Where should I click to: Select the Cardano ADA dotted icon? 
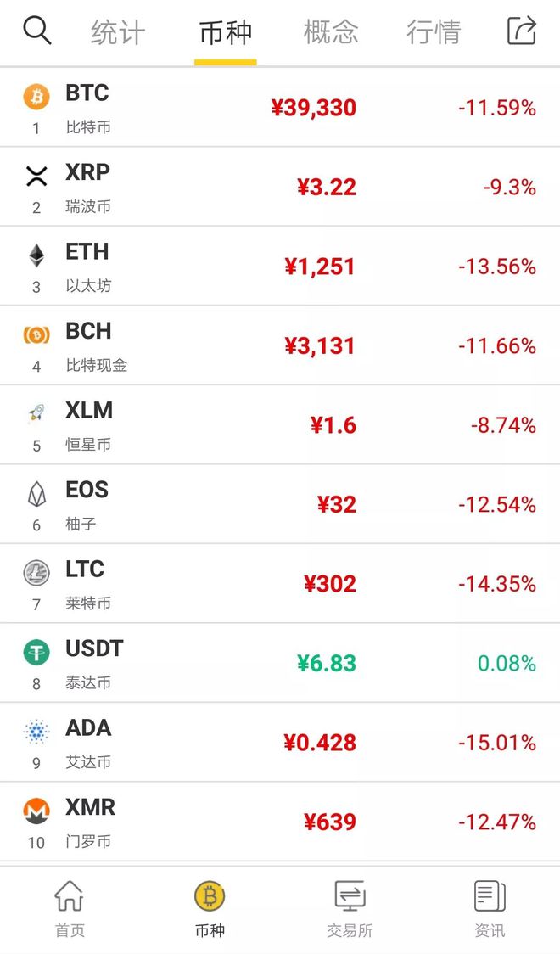[36, 732]
